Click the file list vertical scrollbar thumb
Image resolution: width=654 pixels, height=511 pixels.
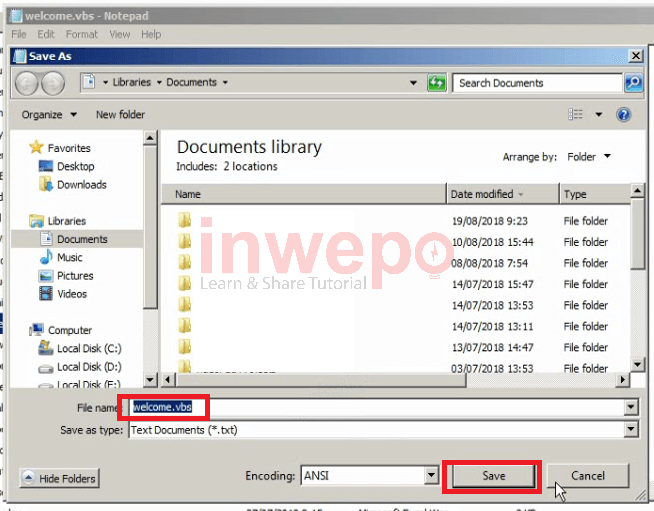click(637, 235)
